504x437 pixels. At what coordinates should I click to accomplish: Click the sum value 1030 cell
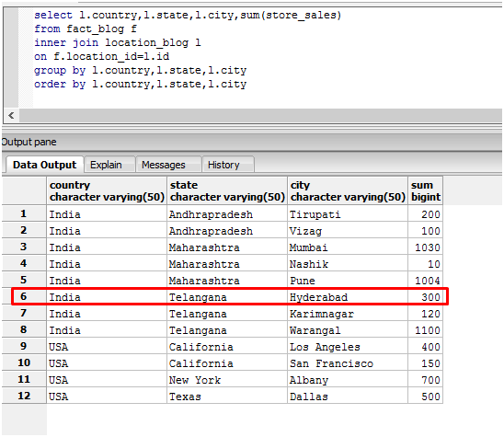[x=426, y=247]
